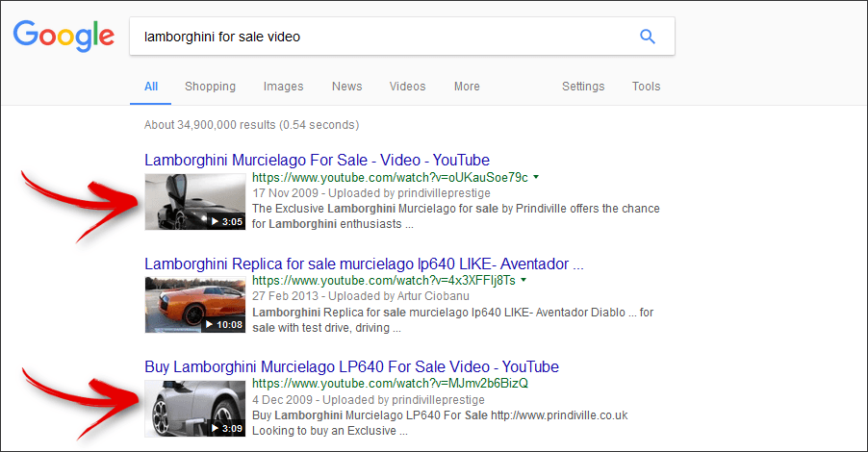Switch to the Videos tab
868x452 pixels.
(407, 87)
